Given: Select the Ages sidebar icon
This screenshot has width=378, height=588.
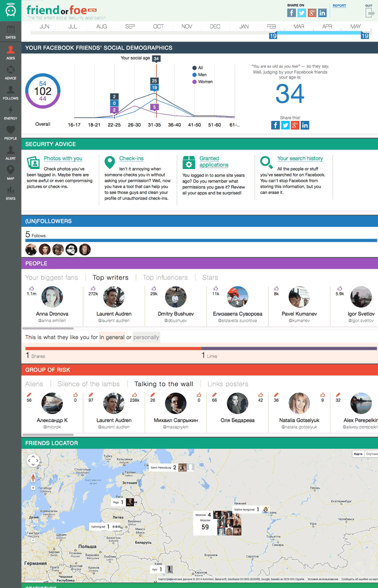Looking at the screenshot, I should (x=10, y=52).
